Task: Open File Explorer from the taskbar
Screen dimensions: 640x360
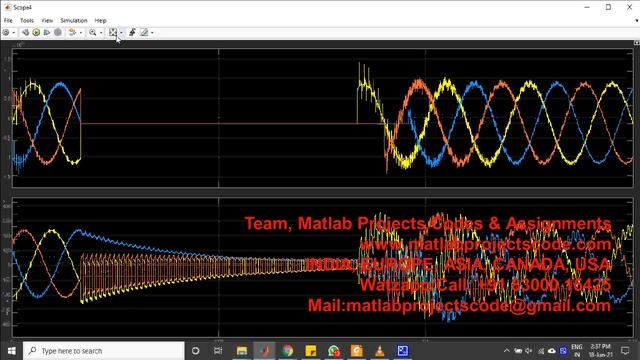Action: 242,351
